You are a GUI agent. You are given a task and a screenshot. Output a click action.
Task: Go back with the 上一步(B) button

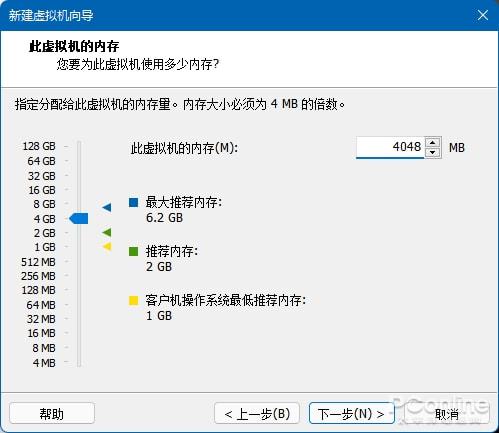[x=257, y=414]
